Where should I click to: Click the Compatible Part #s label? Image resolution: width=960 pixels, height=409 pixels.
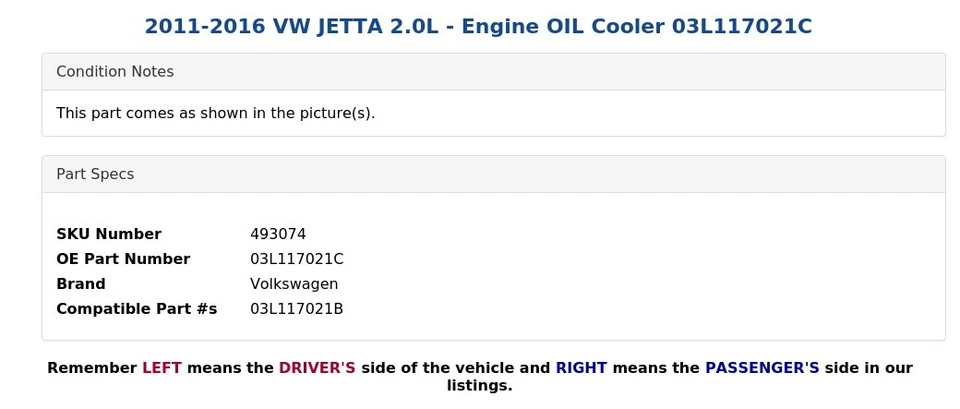pyautogui.click(x=137, y=309)
